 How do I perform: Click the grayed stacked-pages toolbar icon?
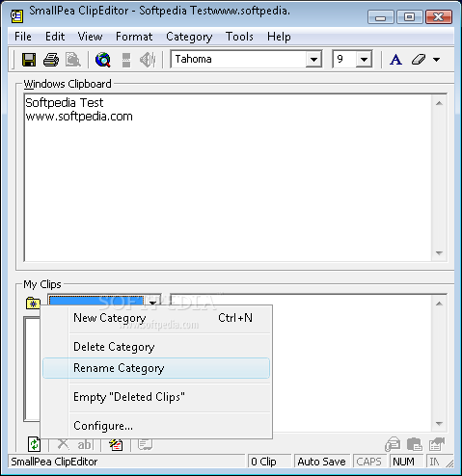(x=126, y=60)
